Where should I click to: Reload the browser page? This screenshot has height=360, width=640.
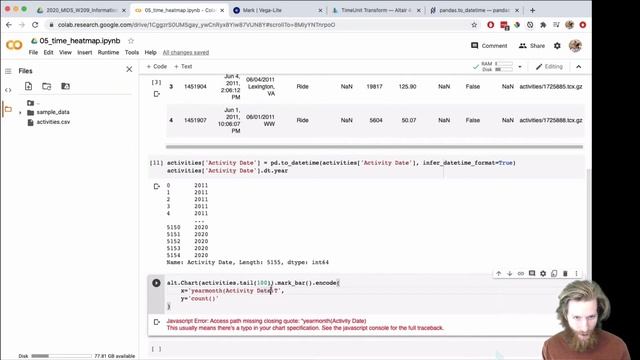(35, 25)
